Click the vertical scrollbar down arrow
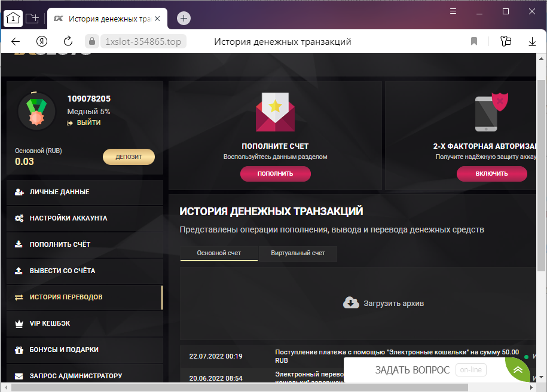Image resolution: width=547 pixels, height=392 pixels. pyautogui.click(x=541, y=377)
